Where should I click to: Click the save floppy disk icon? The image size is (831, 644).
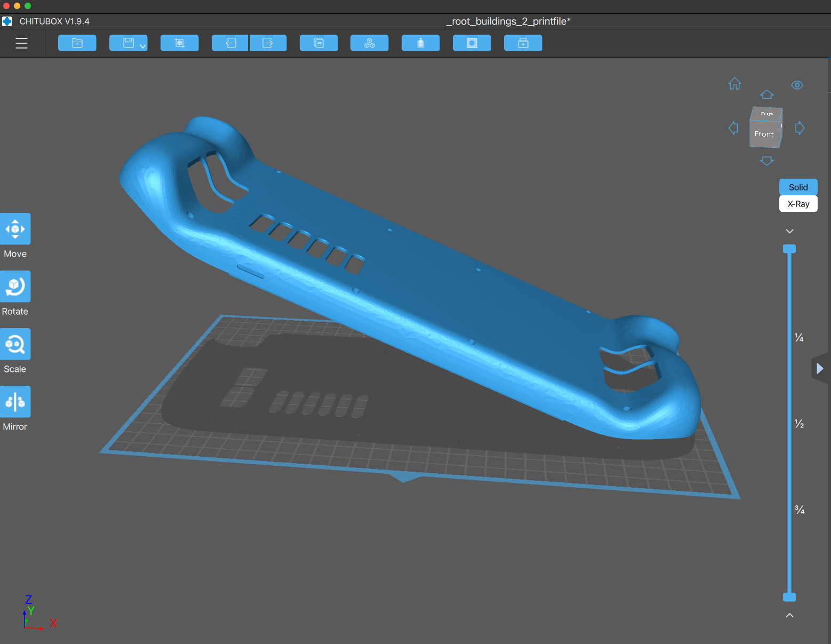coord(128,43)
